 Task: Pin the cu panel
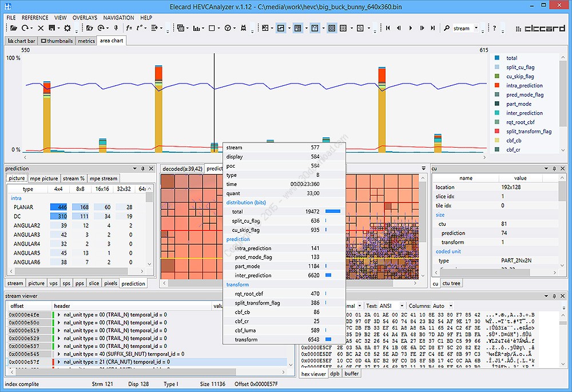point(554,169)
